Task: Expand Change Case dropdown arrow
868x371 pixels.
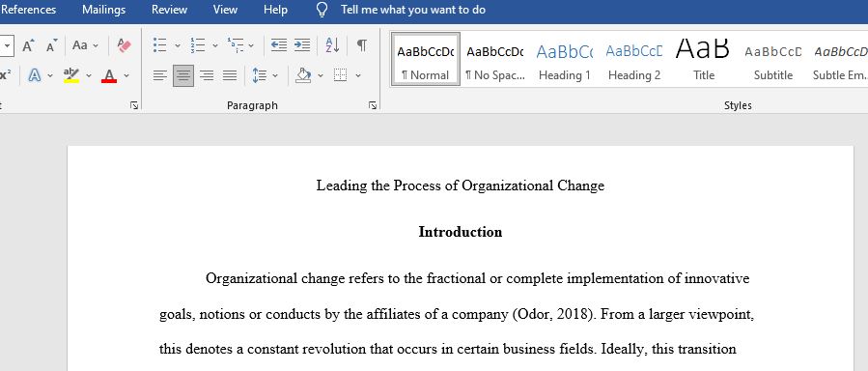Action: (96, 46)
